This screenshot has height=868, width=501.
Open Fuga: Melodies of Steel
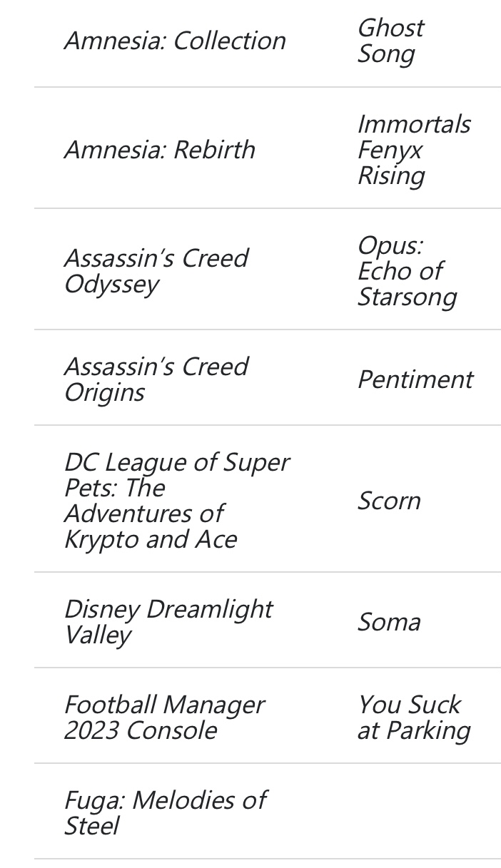[164, 812]
